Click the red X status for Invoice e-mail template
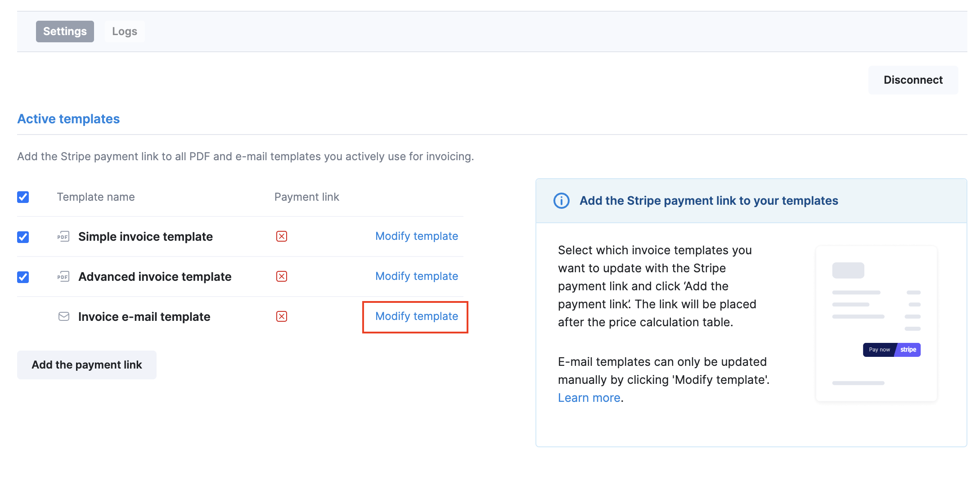Image resolution: width=980 pixels, height=477 pixels. (x=282, y=316)
